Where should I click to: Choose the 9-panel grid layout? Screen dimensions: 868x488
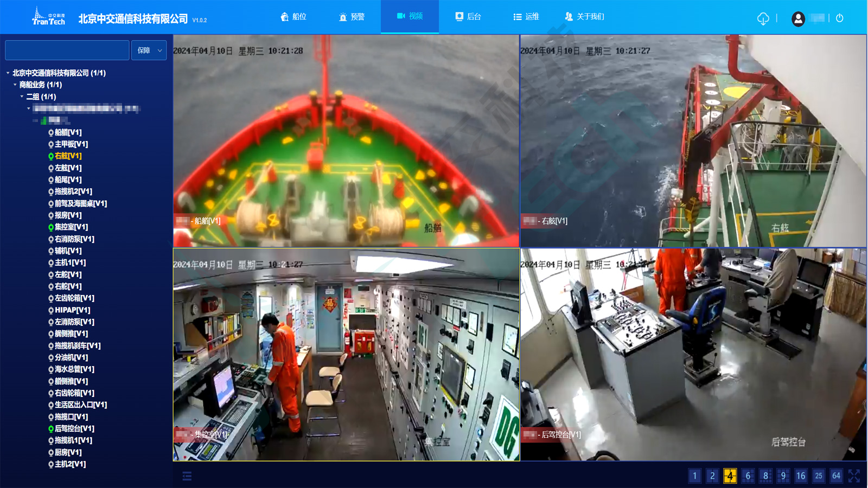pyautogui.click(x=783, y=476)
